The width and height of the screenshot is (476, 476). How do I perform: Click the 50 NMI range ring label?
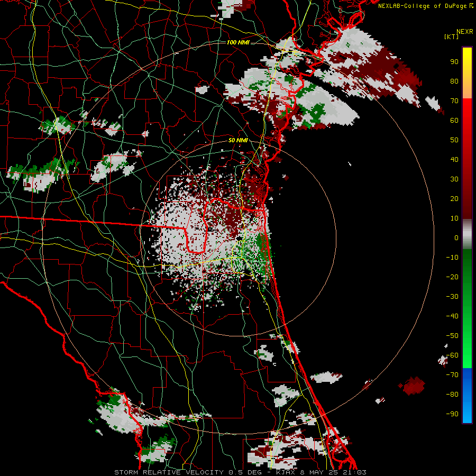238,140
